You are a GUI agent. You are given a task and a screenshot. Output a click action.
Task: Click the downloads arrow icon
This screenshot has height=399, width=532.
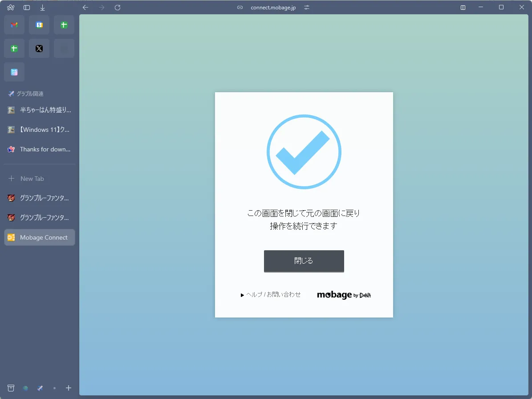tap(43, 8)
